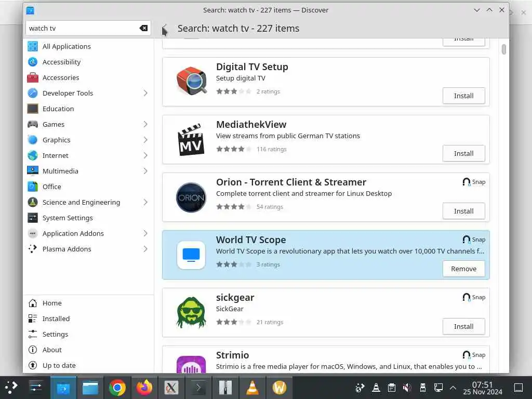The height and width of the screenshot is (399, 532).
Task: Open the Office category
Action: 87,187
